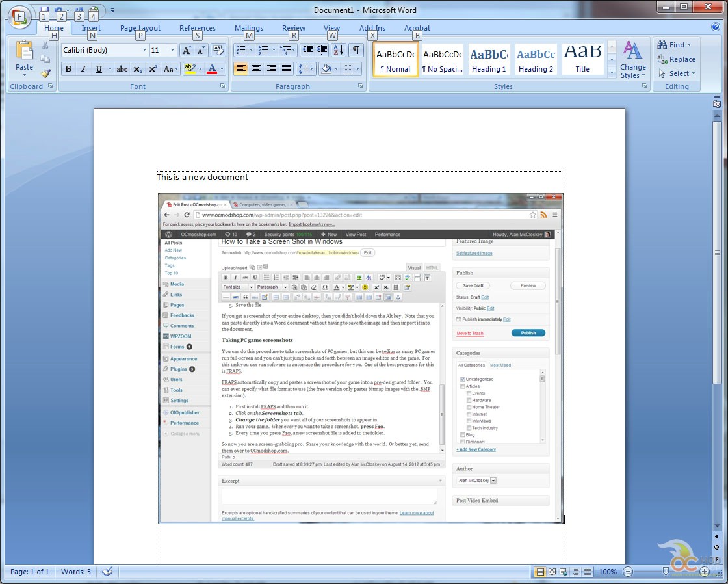Open the Change Case dropdown
This screenshot has height=584, width=728.
pyautogui.click(x=170, y=69)
